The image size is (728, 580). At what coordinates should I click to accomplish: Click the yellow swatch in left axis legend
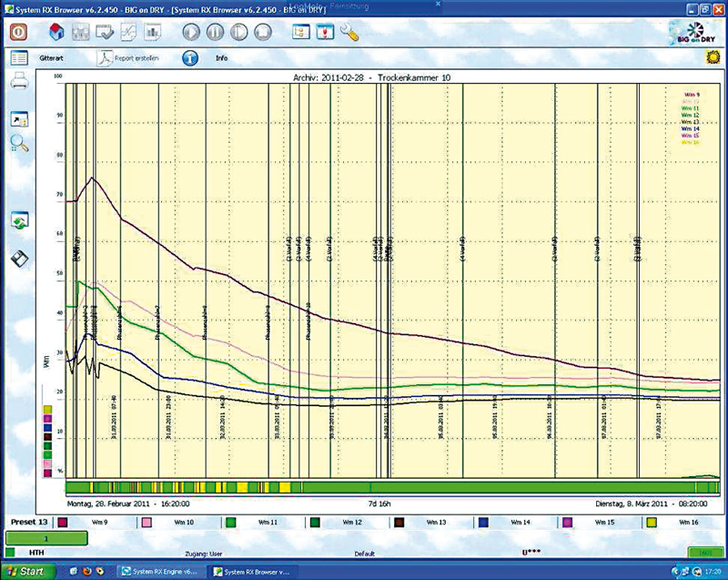pyautogui.click(x=47, y=410)
